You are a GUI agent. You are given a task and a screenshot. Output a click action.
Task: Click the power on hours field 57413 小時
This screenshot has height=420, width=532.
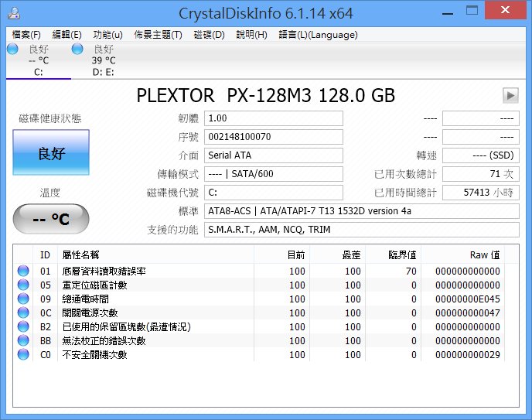pyautogui.click(x=481, y=193)
